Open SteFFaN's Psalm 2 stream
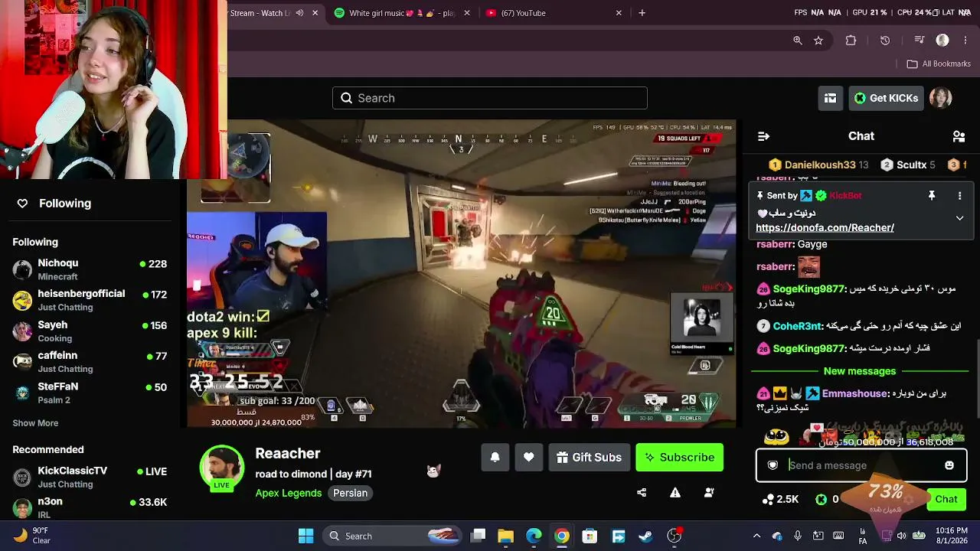The width and height of the screenshot is (980, 551). tap(90, 393)
